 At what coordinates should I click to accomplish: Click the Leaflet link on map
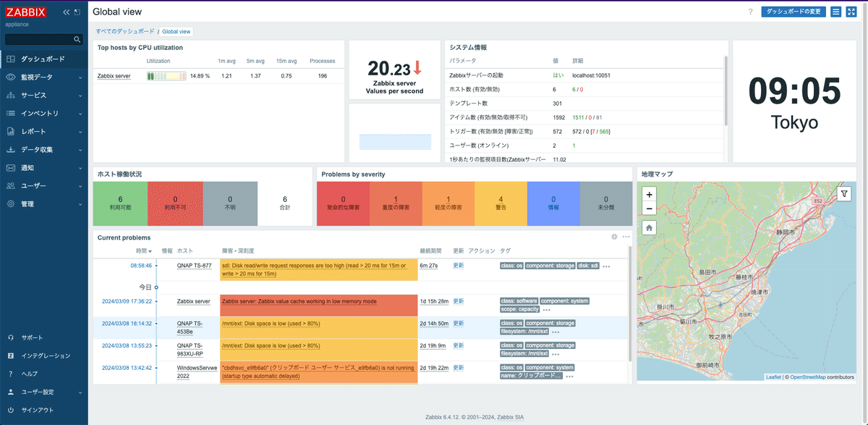point(774,377)
